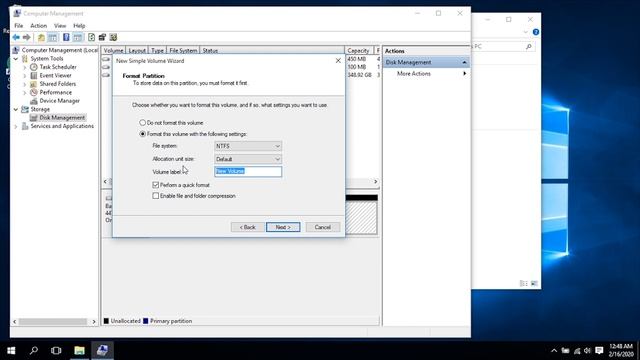Click the Forward arrow in the toolbar
Screen dimensions: 640x360
tap(27, 38)
